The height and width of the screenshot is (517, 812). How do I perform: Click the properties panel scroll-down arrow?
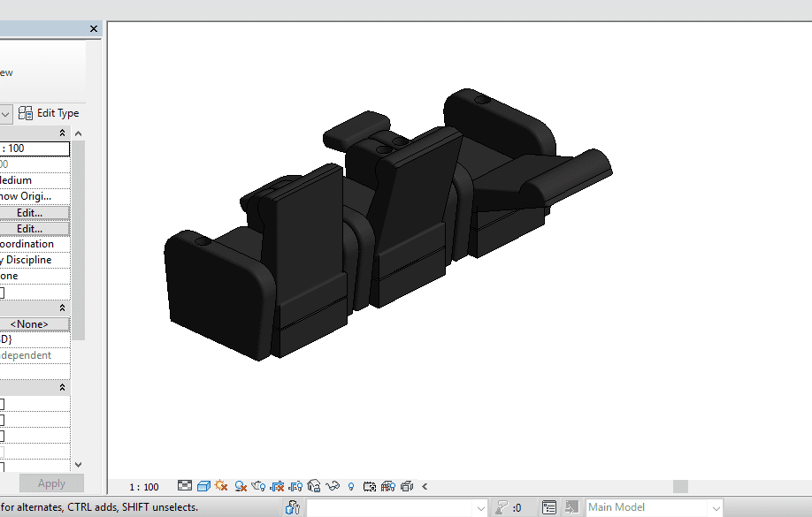pos(78,464)
